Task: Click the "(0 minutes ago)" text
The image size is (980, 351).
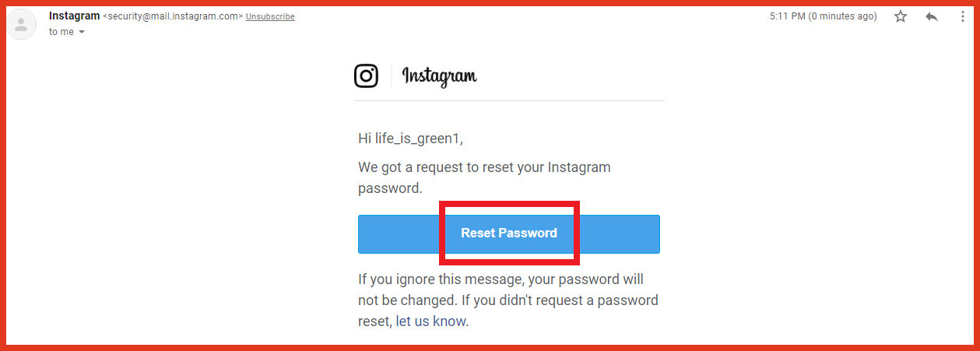Action: pyautogui.click(x=843, y=16)
